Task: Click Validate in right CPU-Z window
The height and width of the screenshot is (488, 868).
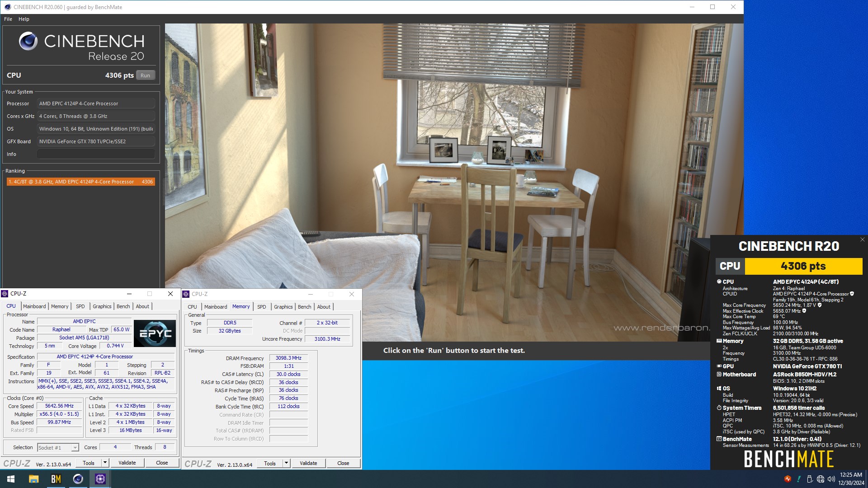Action: pyautogui.click(x=308, y=463)
